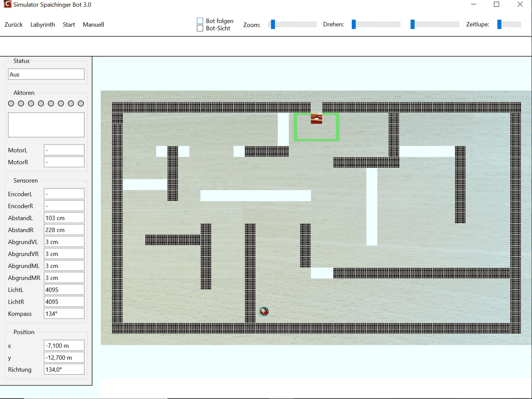Click the first Drehen slider handle

tap(354, 24)
